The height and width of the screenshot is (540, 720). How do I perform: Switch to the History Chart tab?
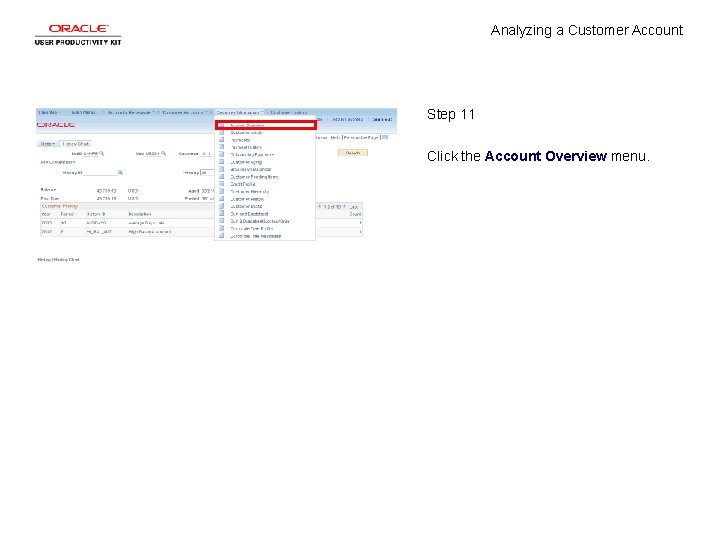76,144
